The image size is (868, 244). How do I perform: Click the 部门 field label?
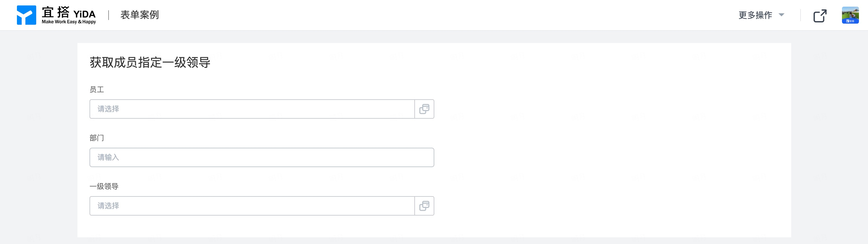point(97,138)
